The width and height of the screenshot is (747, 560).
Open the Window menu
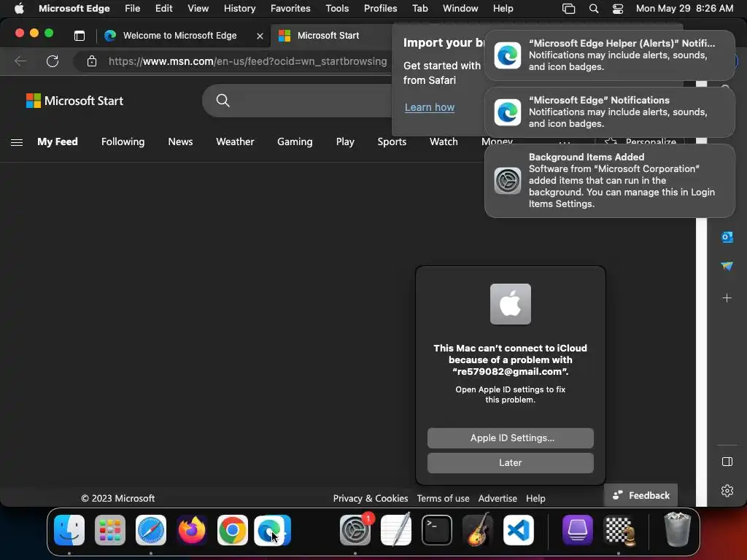coord(460,8)
